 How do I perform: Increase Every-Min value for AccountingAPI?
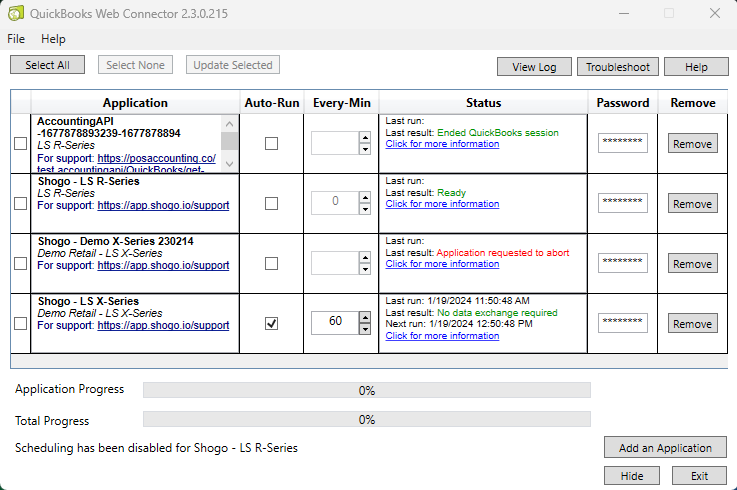click(365, 137)
